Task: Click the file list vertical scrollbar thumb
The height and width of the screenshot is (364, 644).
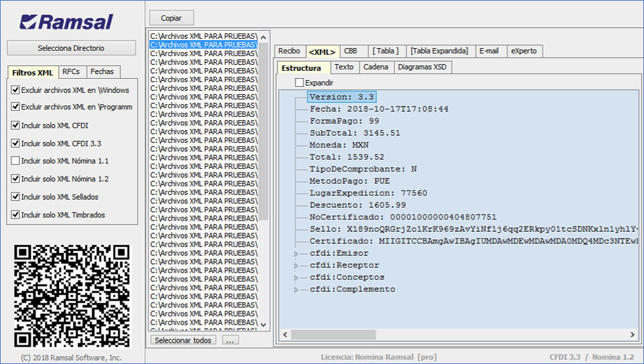Action: (263, 132)
